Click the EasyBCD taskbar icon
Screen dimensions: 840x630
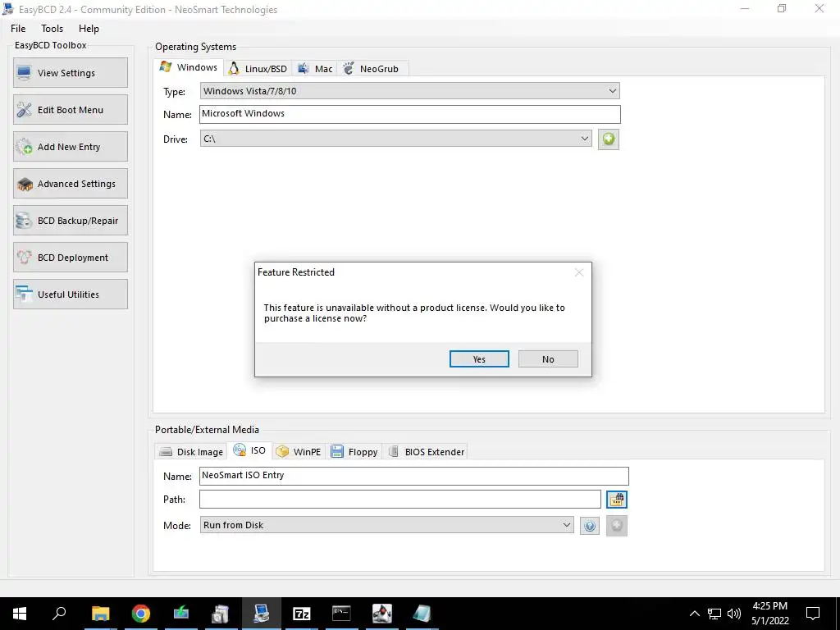pyautogui.click(x=262, y=614)
